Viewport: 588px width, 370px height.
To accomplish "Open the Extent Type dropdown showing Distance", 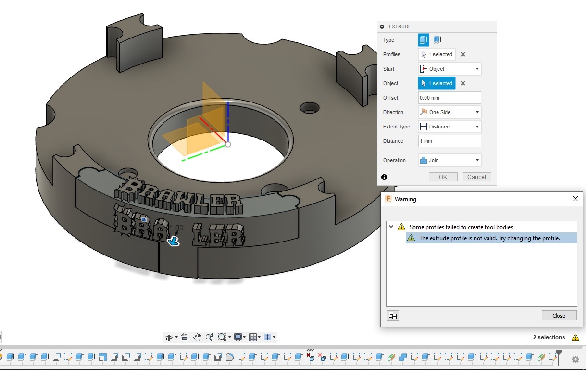I will [x=450, y=127].
